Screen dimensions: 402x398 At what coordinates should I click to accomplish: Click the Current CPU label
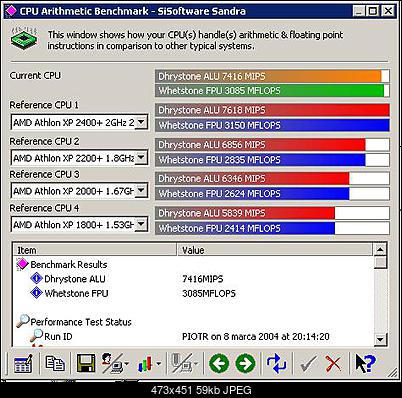(35, 76)
